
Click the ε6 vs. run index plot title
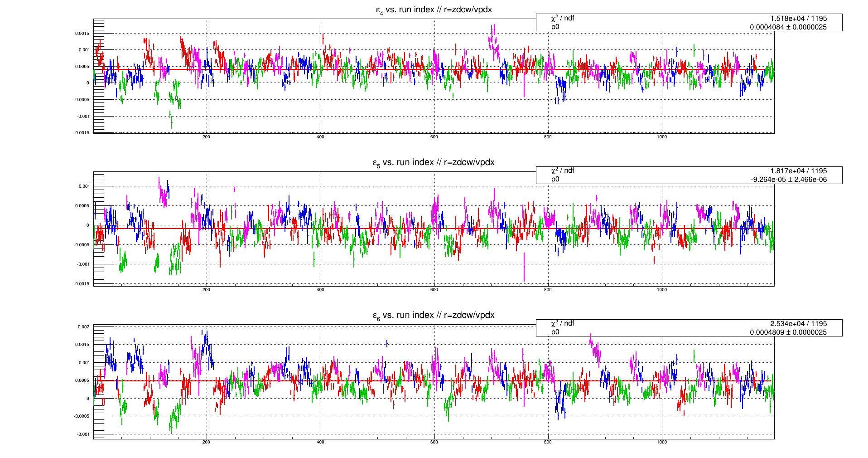pyautogui.click(x=434, y=316)
